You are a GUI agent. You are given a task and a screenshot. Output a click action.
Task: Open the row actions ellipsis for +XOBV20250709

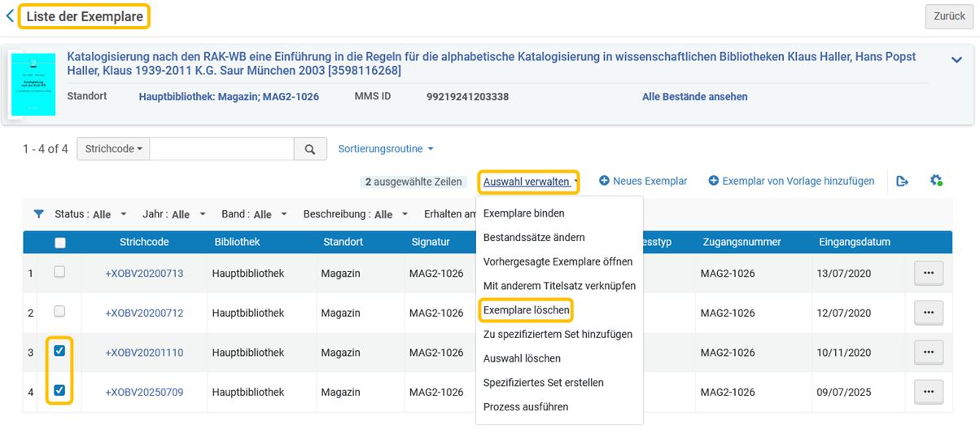pos(929,392)
